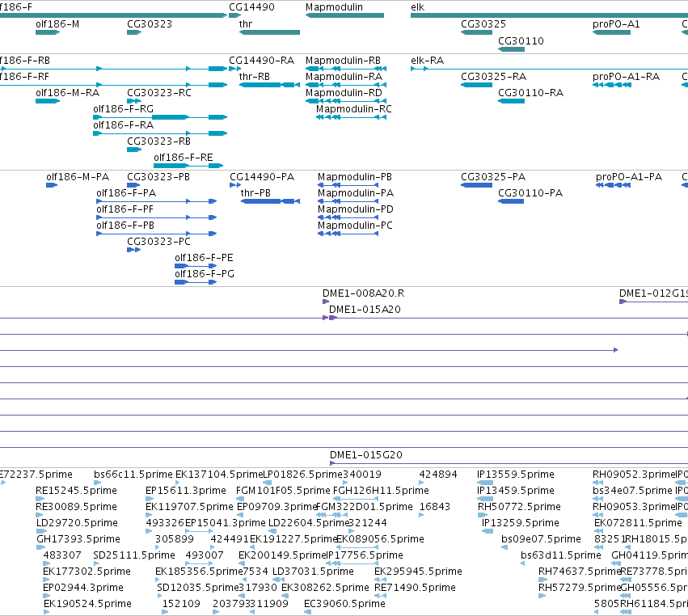Viewport: 688px width, 616px height.
Task: Select the SD25111.5prime EST label
Action: tap(134, 555)
